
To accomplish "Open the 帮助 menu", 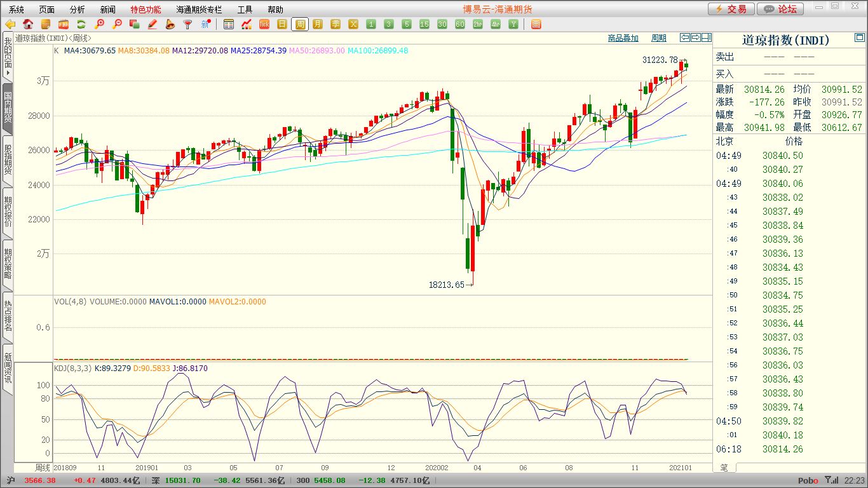I will click(x=276, y=10).
